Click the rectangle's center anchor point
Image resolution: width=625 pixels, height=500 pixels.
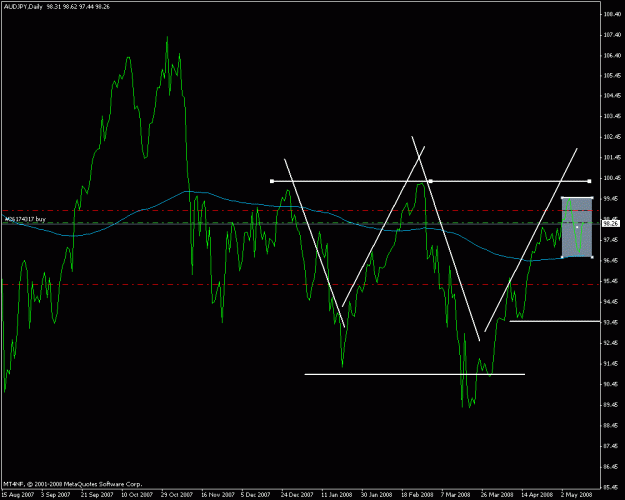coord(577,227)
